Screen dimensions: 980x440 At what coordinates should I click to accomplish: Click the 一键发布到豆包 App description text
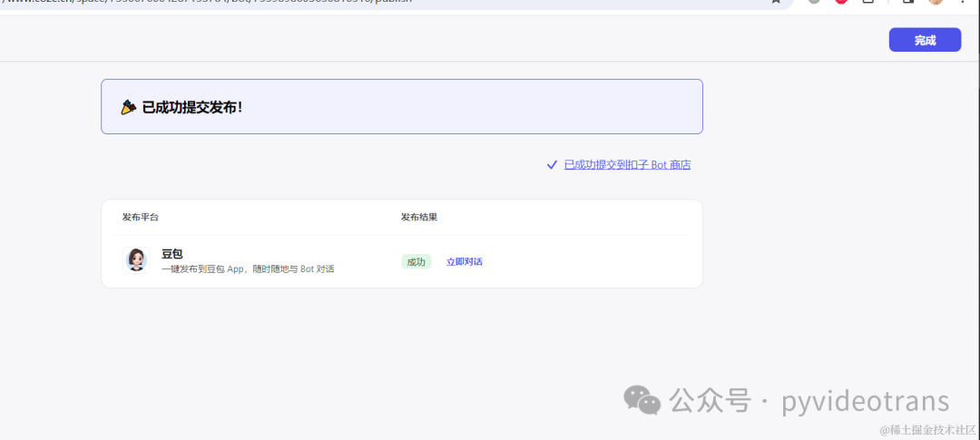(248, 269)
